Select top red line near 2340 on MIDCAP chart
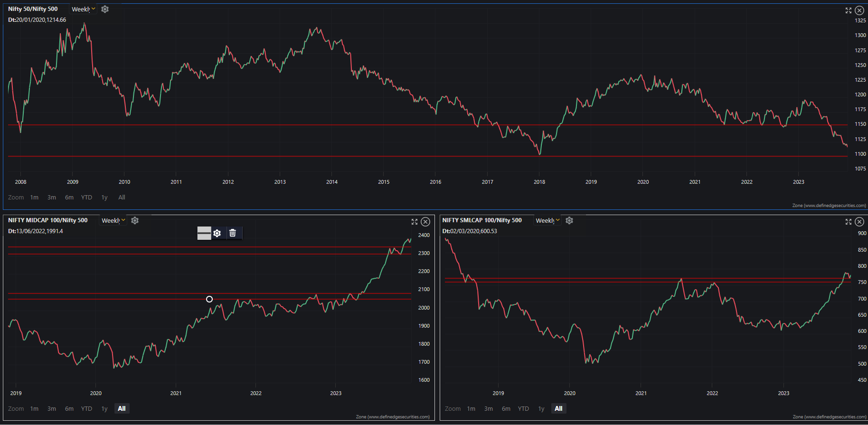Viewport: 868px width, 425px height. [x=209, y=247]
